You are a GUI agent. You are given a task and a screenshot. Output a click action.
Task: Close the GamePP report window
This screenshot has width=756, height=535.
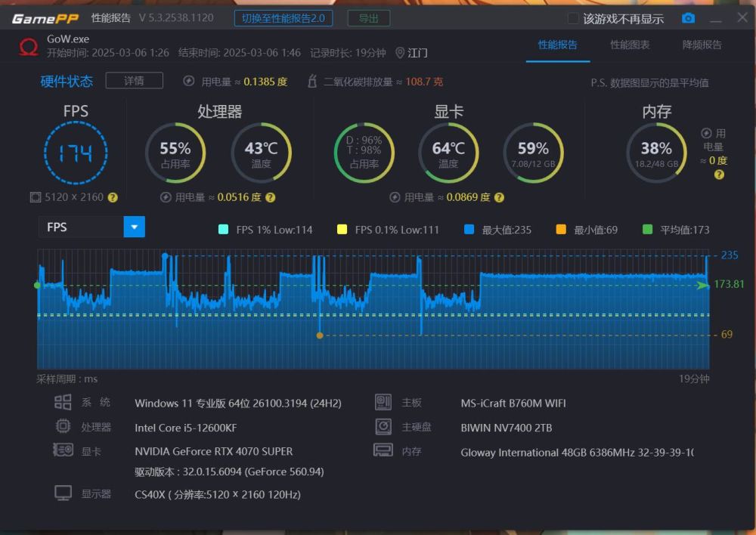tap(742, 17)
